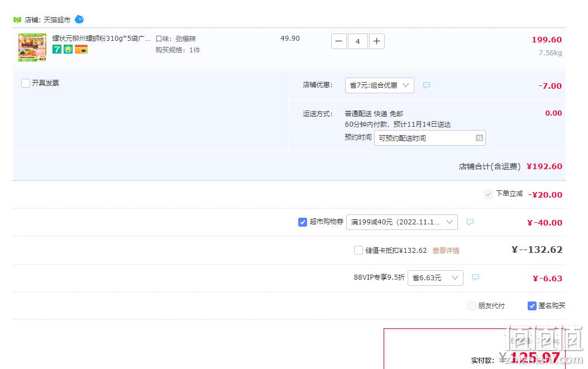
Task: Open the 满199减40元 coupon dropdown
Action: [402, 222]
